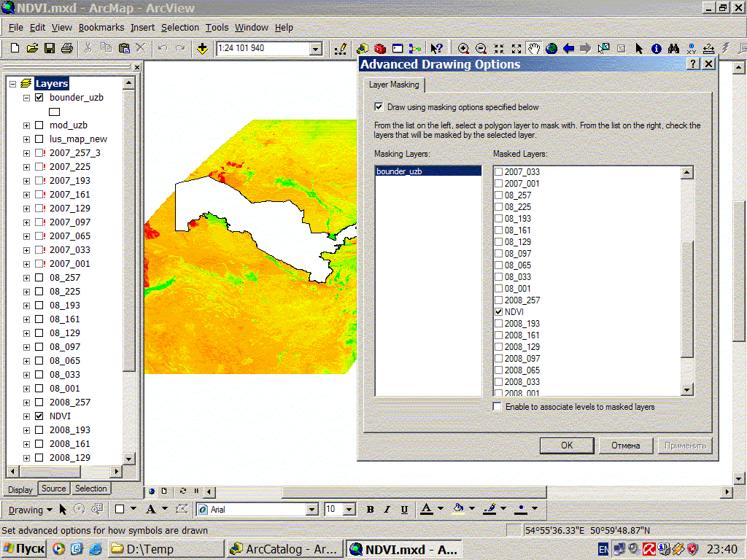Go back to previous extent arrow
This screenshot has height=560, width=747.
point(569,49)
